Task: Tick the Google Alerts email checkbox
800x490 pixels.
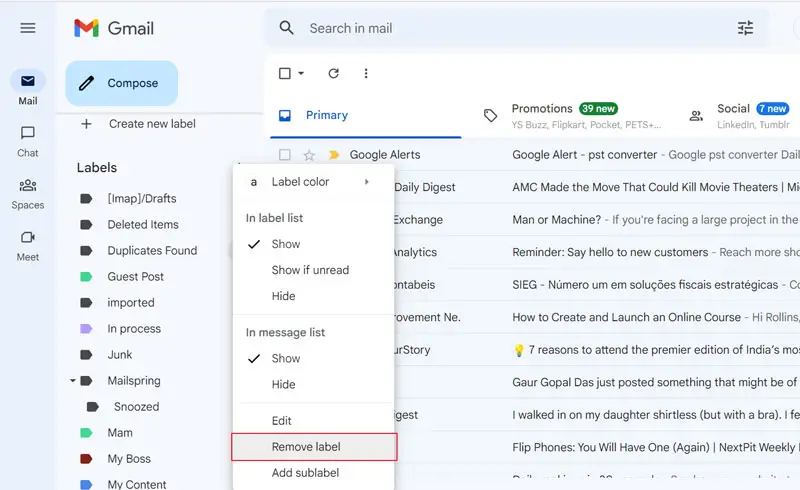Action: (285, 155)
